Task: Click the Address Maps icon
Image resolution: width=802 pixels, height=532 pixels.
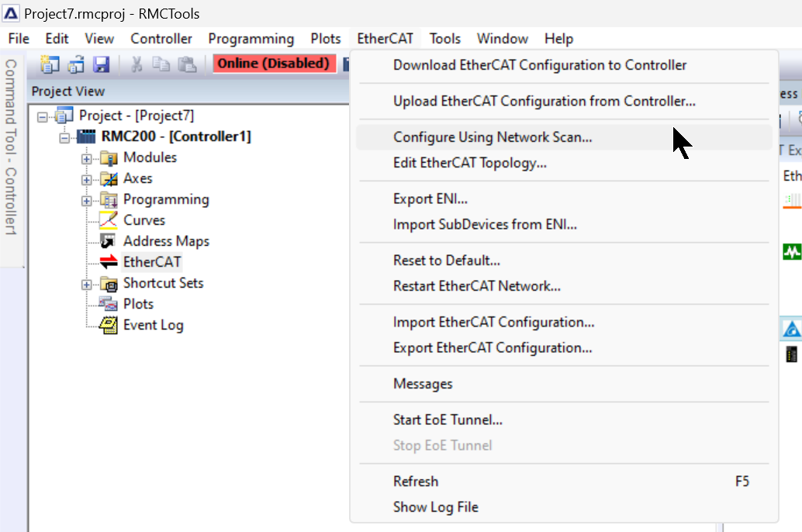Action: (x=108, y=241)
